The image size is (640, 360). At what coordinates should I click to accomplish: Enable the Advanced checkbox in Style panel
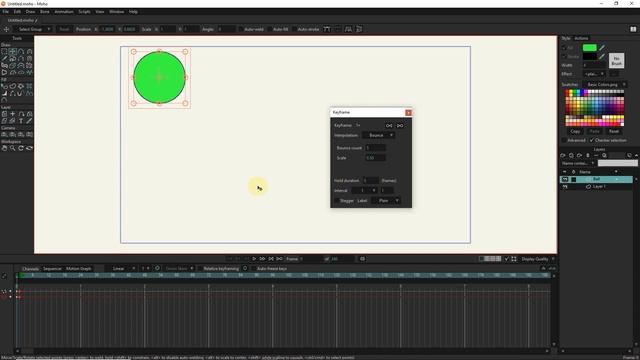click(x=564, y=140)
